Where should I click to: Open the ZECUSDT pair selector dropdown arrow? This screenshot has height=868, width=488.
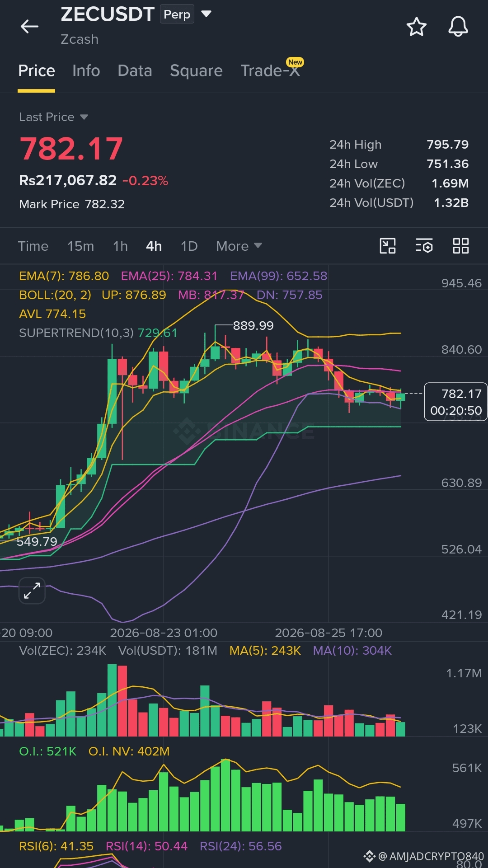(x=206, y=14)
